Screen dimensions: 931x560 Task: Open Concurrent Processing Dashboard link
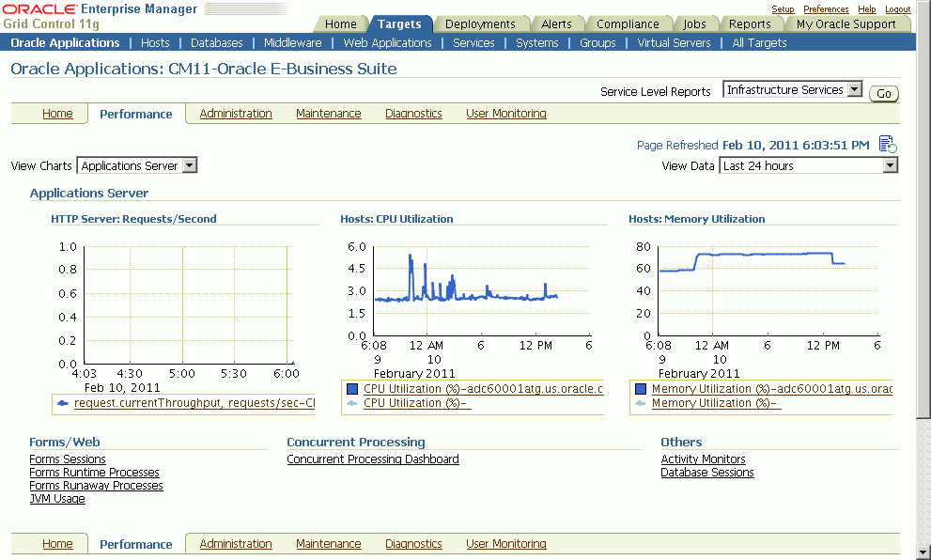(x=373, y=459)
